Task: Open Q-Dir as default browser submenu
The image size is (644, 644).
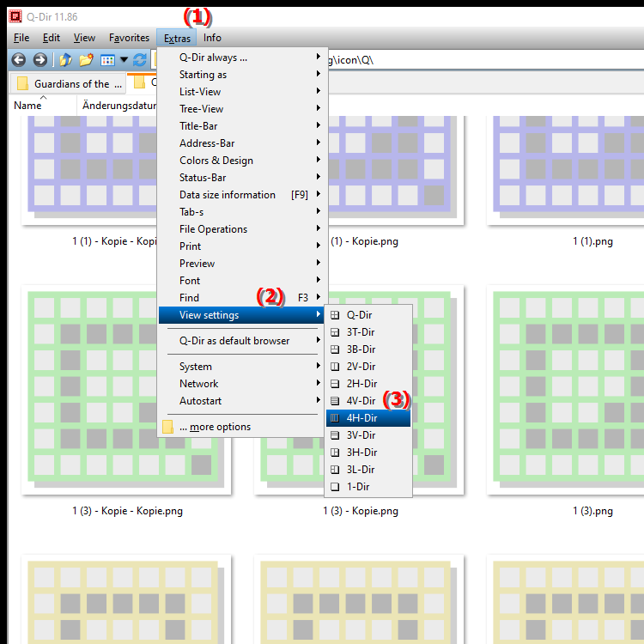Action: coord(243,341)
